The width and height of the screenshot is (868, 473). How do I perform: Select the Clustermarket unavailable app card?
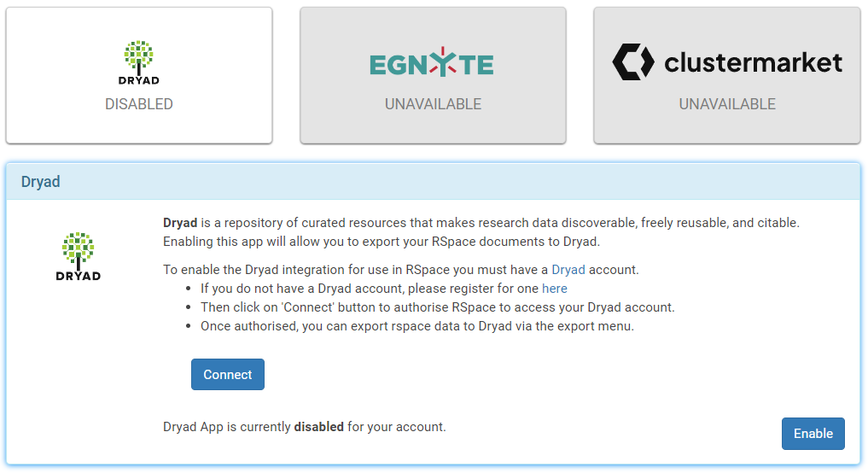[x=727, y=75]
